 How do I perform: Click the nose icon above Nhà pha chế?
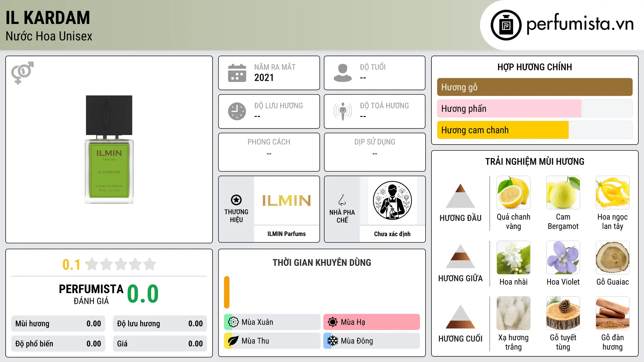pos(342,200)
